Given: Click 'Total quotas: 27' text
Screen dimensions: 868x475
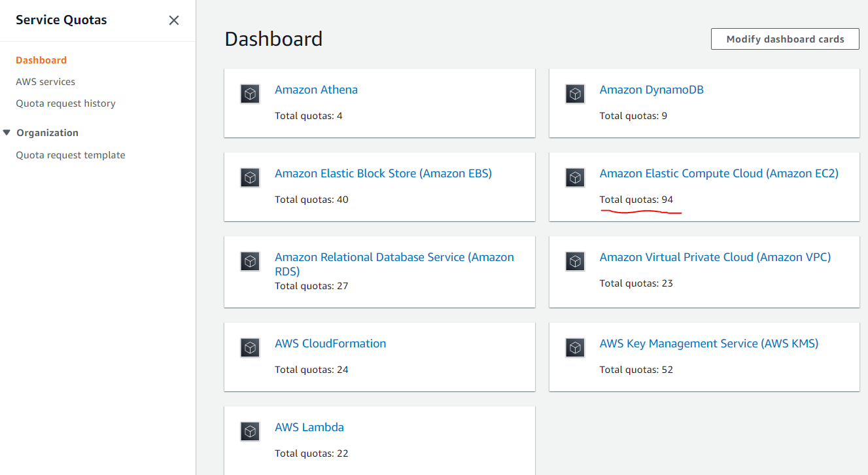Looking at the screenshot, I should (311, 286).
